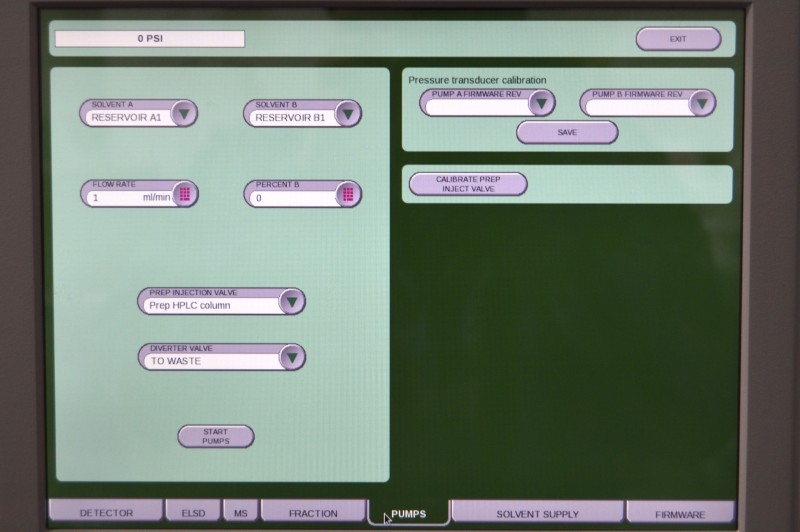The height and width of the screenshot is (532, 800).
Task: Open keypad icon for Percent B
Action: tap(347, 195)
